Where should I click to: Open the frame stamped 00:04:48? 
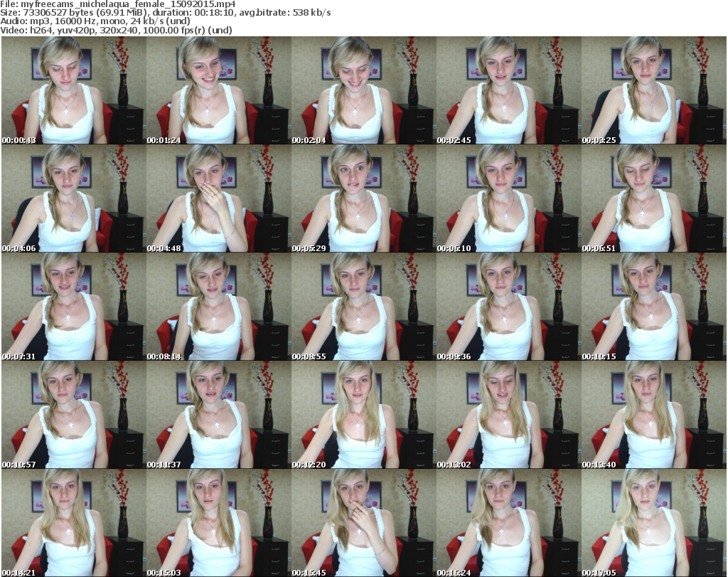pyautogui.click(x=219, y=198)
